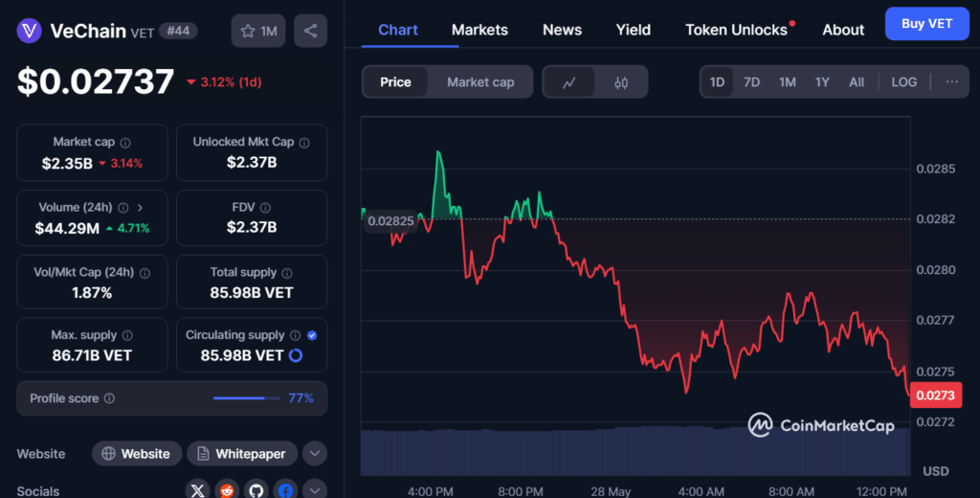980x498 pixels.
Task: Open the GitHub social icon
Action: (256, 490)
